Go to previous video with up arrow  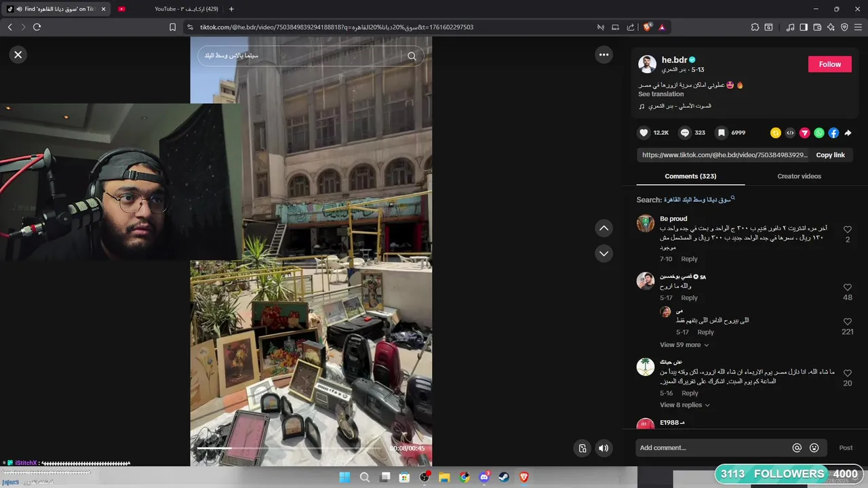[x=604, y=228]
